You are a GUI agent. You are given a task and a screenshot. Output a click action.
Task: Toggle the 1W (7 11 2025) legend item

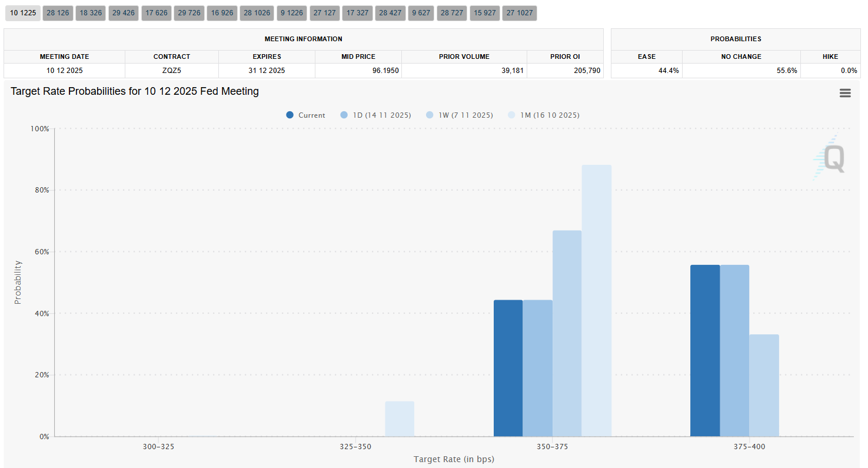[x=459, y=115]
